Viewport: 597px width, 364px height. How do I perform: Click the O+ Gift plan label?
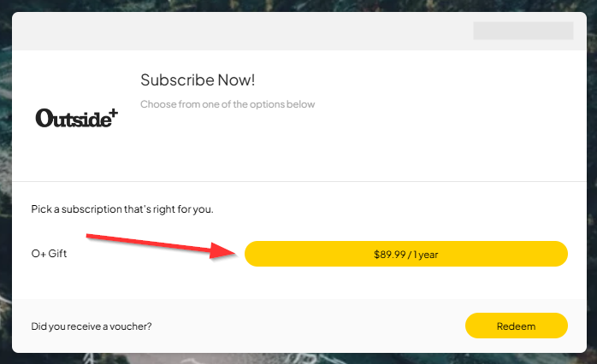coord(49,253)
